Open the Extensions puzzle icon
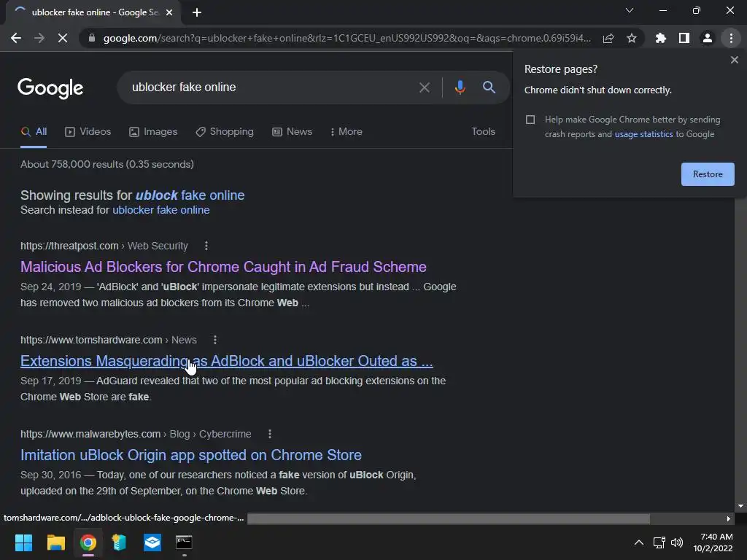Screen dimensions: 747x560 [661, 38]
